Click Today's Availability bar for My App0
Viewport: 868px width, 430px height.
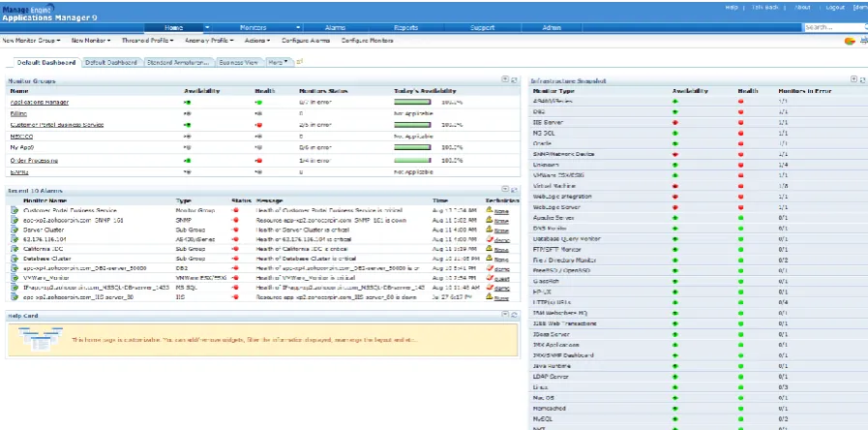[412, 147]
